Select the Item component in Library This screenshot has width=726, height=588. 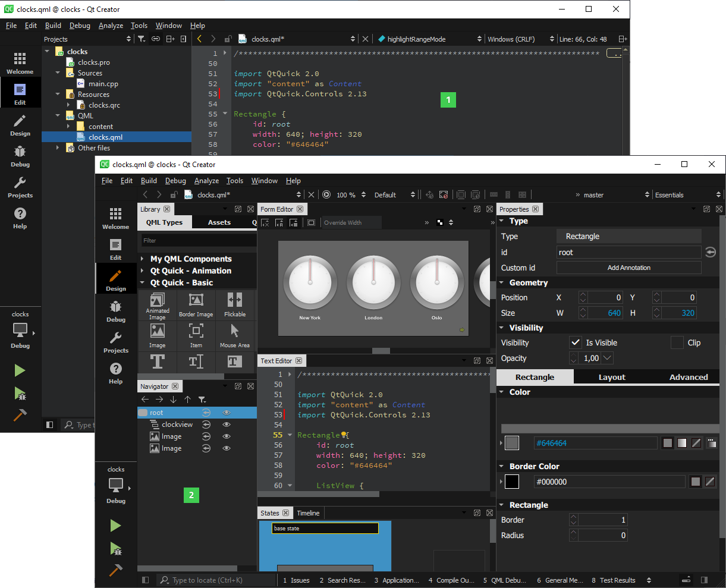pyautogui.click(x=195, y=335)
